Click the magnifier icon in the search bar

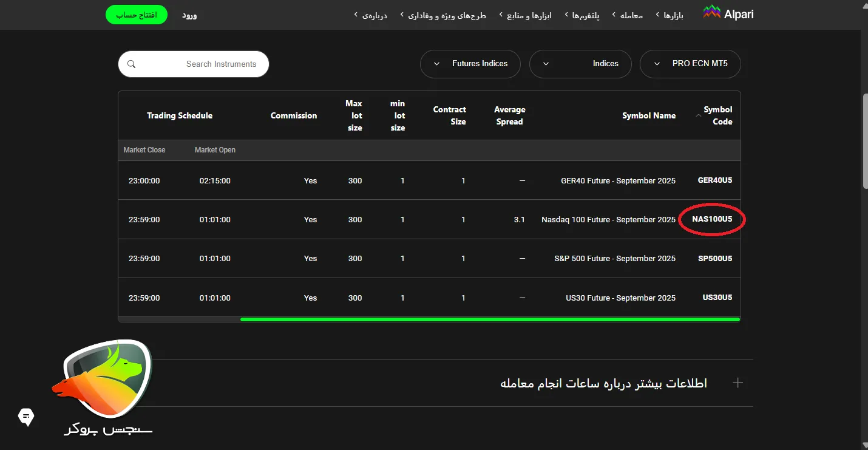click(x=132, y=64)
